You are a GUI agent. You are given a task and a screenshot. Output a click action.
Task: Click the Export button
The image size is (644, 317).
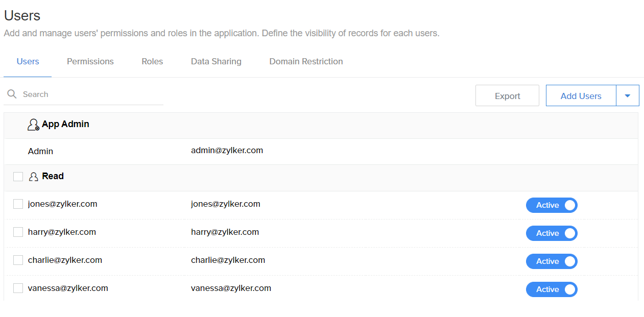click(507, 95)
